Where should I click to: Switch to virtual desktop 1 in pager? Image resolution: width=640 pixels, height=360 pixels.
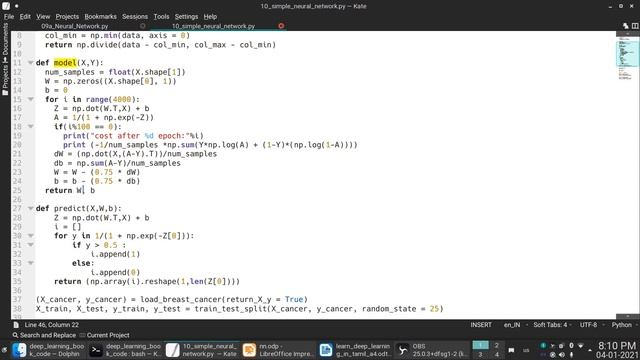480,346
